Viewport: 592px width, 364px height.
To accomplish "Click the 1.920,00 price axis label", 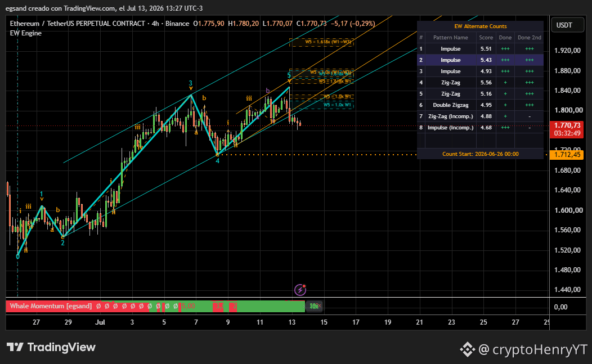I will coord(567,51).
